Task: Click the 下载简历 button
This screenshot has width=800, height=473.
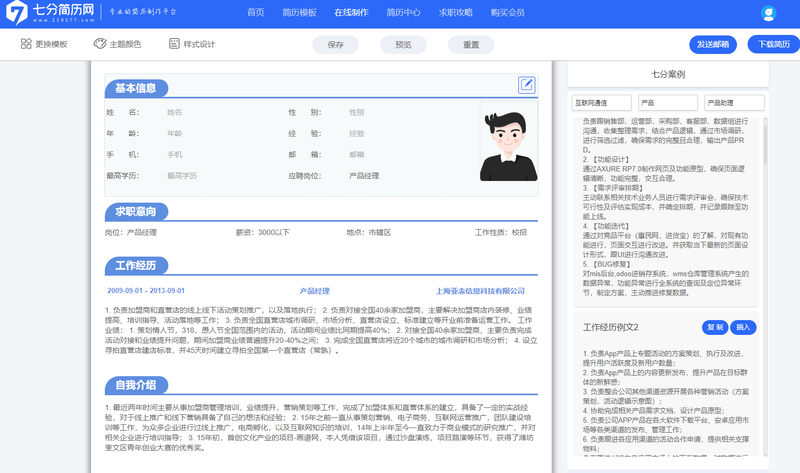Action: [774, 44]
